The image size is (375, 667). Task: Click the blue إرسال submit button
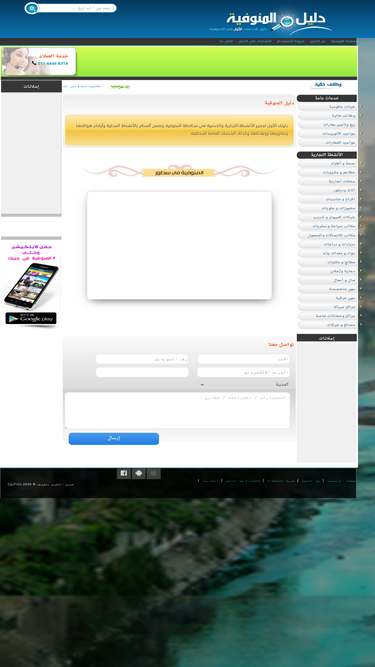[114, 439]
